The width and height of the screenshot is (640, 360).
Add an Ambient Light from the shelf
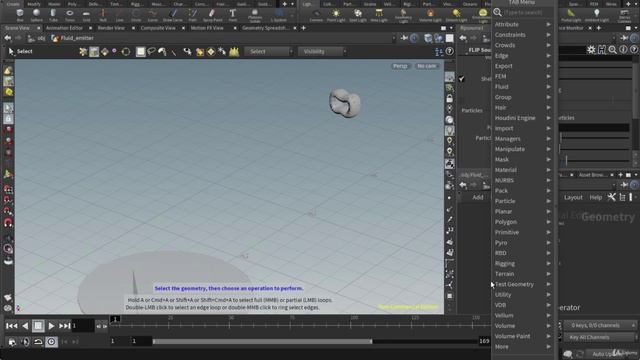point(597,15)
